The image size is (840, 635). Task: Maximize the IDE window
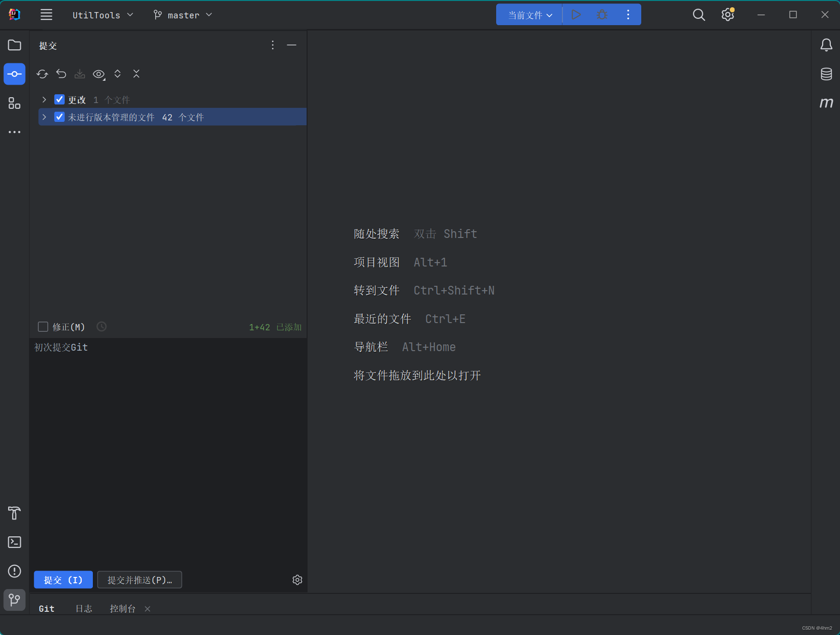(793, 15)
